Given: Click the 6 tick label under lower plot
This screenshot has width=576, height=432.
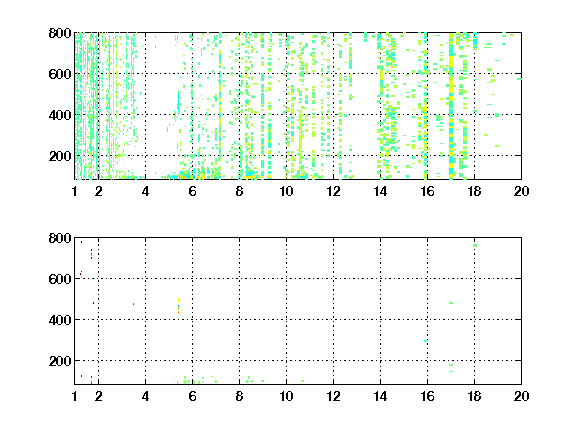Looking at the screenshot, I should [x=192, y=396].
